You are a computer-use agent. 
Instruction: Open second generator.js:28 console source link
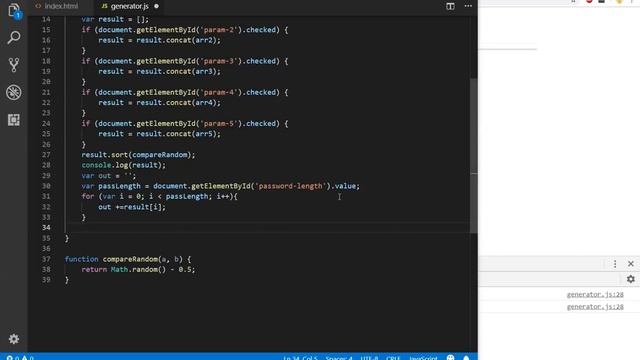pos(595,307)
